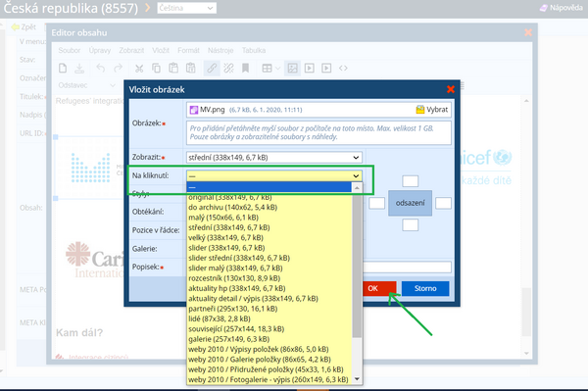Open the Zobrazit size dropdown
The width and height of the screenshot is (588, 391).
[x=274, y=158]
